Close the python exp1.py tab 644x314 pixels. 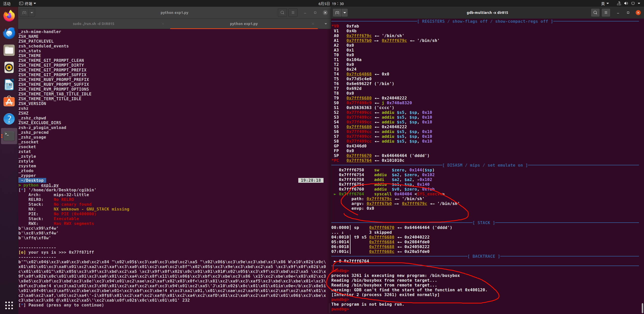[313, 24]
